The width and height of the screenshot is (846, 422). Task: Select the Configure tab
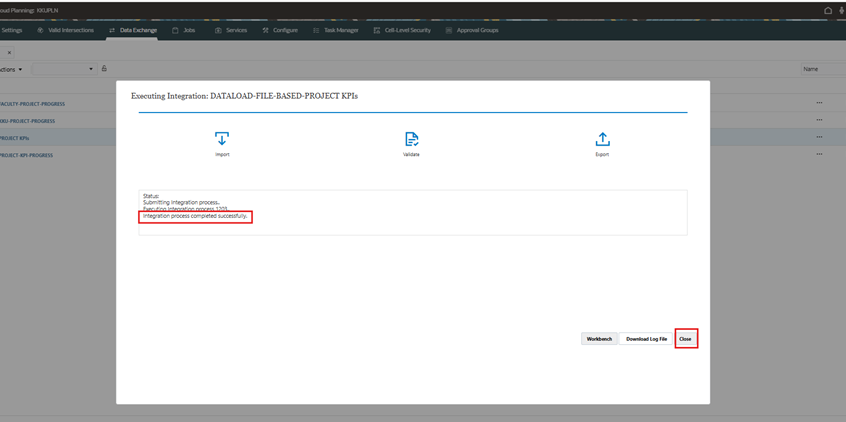coord(280,30)
